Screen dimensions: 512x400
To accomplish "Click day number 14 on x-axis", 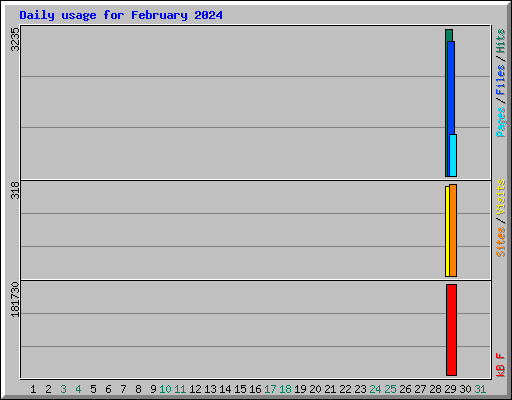I will pos(225,389).
